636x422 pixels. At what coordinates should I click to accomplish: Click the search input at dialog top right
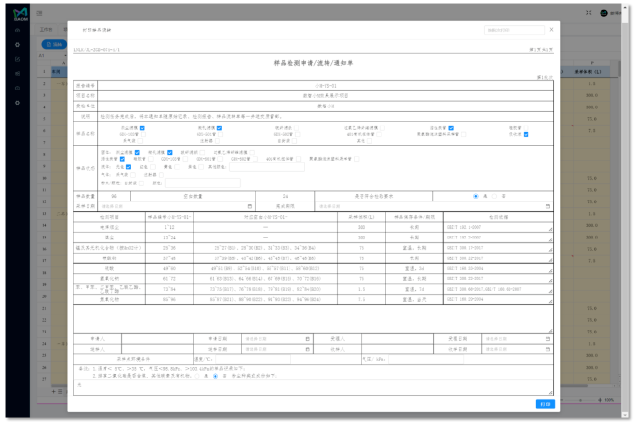[x=511, y=30]
